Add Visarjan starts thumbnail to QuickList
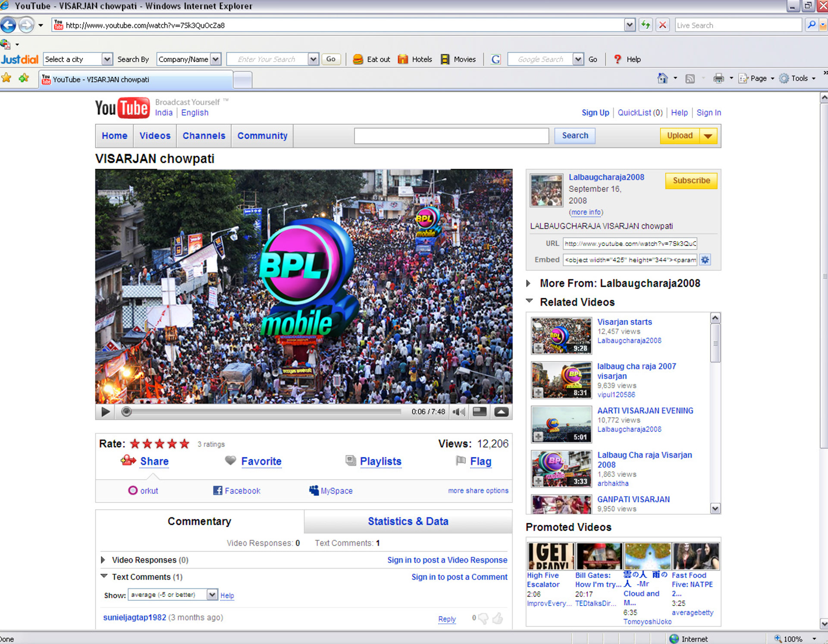The height and width of the screenshot is (644, 828). [x=538, y=348]
